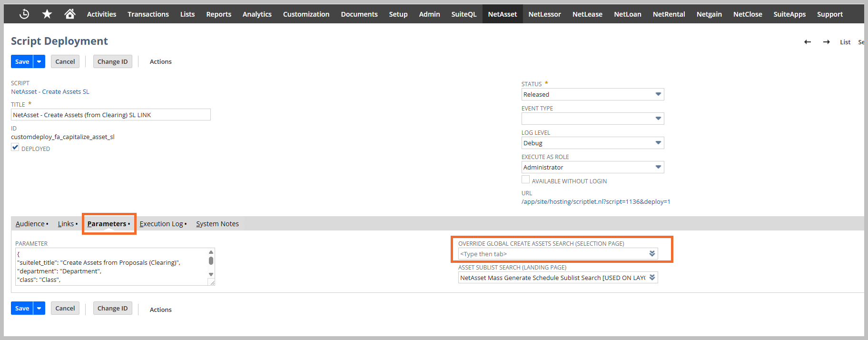Switch to the Execution Log tab

(x=163, y=224)
